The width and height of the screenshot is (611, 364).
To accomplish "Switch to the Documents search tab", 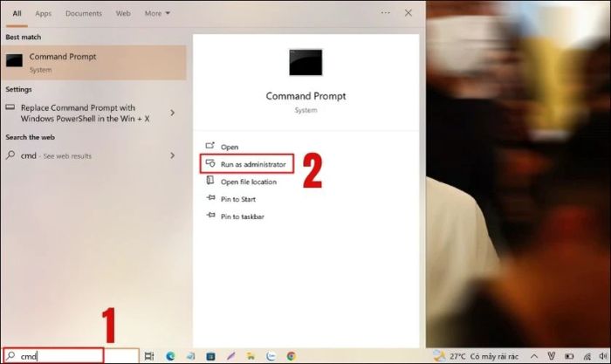I will [84, 13].
